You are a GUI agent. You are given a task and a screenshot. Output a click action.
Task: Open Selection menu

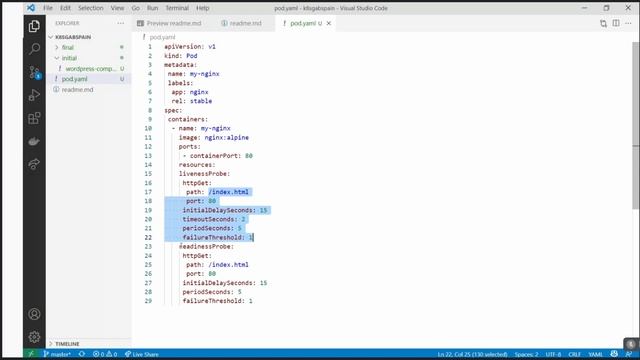pos(91,8)
